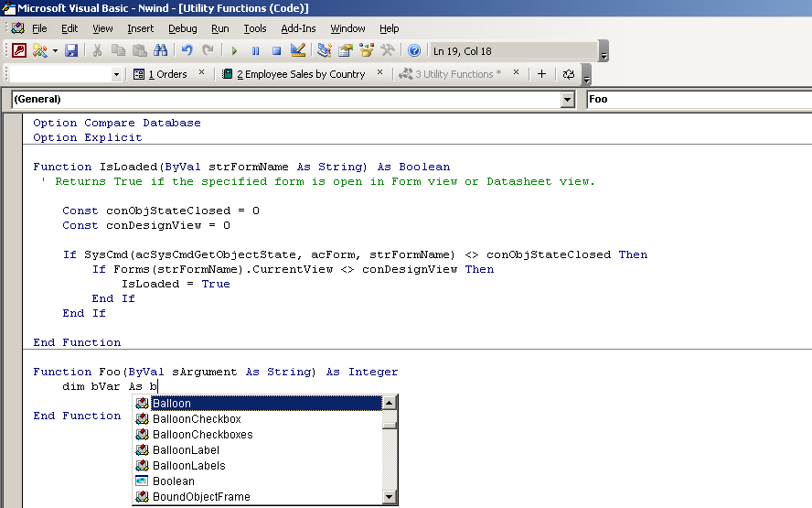Open the Insert menu
The image size is (812, 508).
pyautogui.click(x=140, y=28)
